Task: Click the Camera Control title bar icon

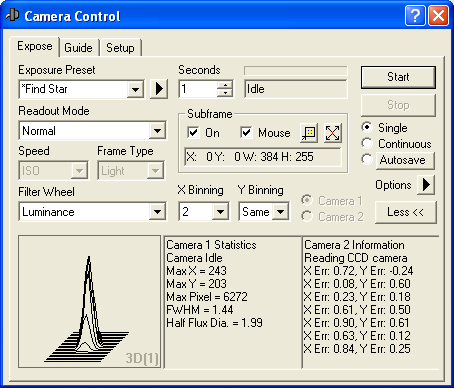Action: (x=13, y=15)
